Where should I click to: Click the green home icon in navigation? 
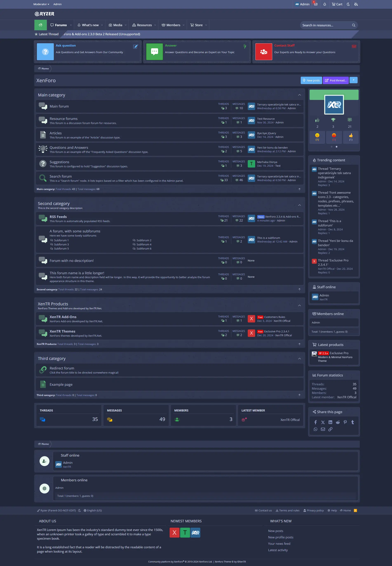point(41,25)
